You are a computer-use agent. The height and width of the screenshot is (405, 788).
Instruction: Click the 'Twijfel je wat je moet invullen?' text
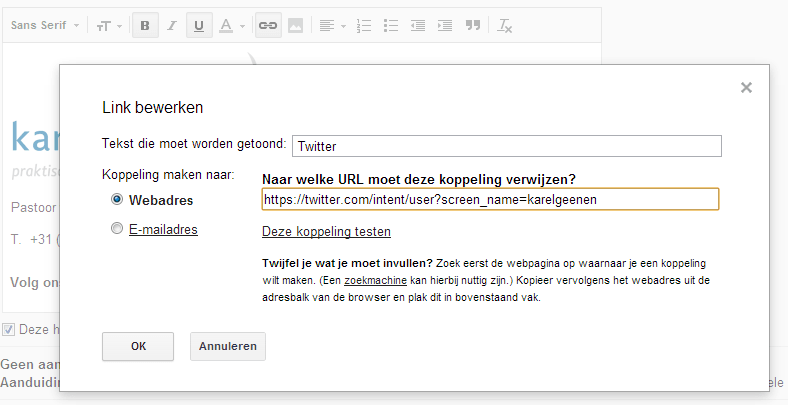347,263
